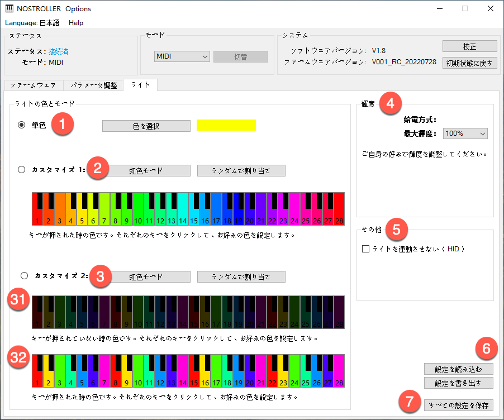Switch to the パラメータ調整 tab
This screenshot has width=504, height=420.
pos(93,85)
